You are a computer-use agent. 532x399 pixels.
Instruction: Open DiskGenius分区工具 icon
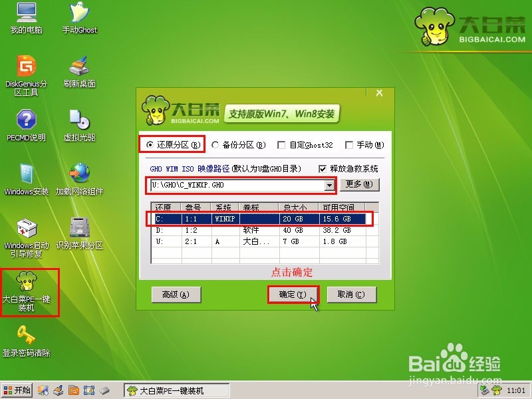pyautogui.click(x=26, y=76)
